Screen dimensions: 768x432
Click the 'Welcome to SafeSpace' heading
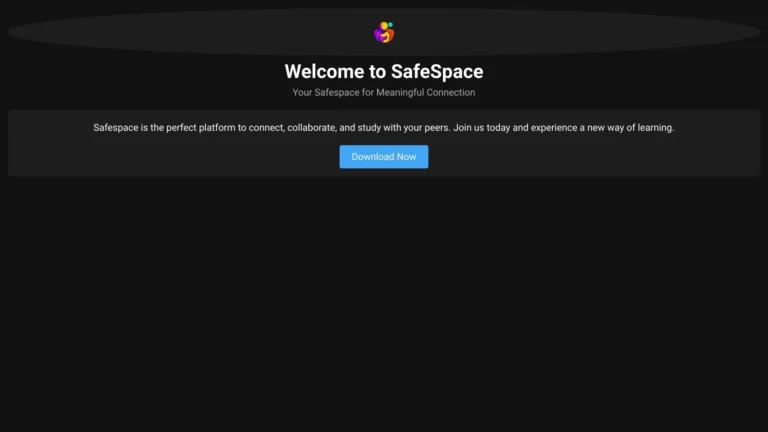tap(384, 71)
